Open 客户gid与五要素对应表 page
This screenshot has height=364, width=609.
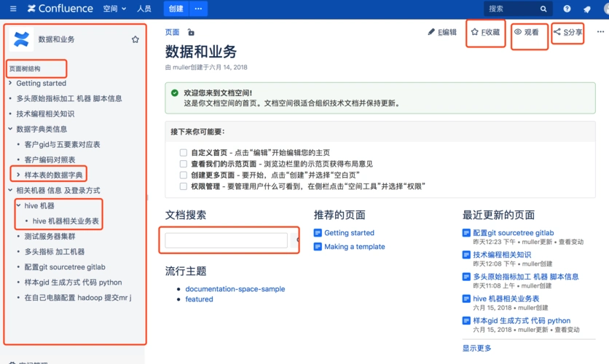pyautogui.click(x=62, y=144)
